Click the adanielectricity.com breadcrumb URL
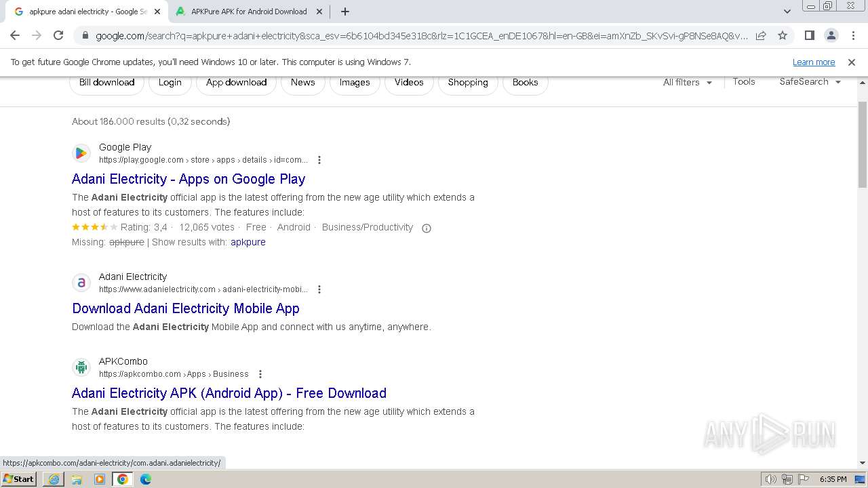The height and width of the screenshot is (488, 868). [203, 289]
